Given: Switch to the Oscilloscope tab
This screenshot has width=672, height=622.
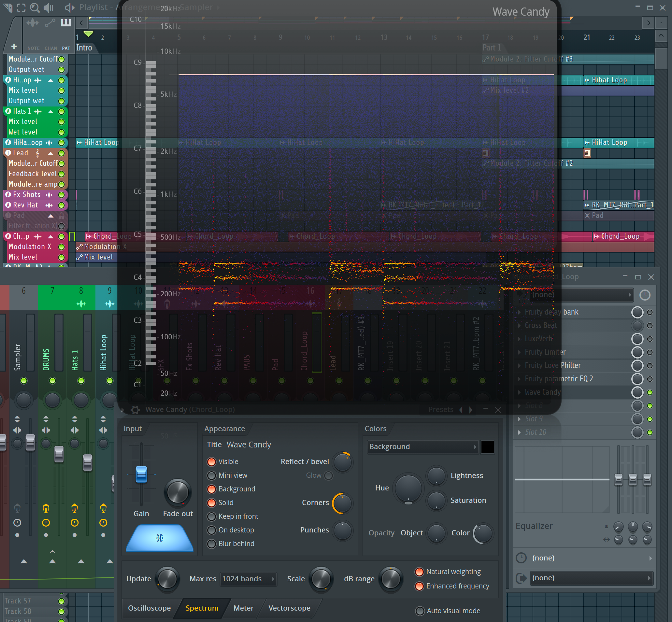Looking at the screenshot, I should click(149, 608).
